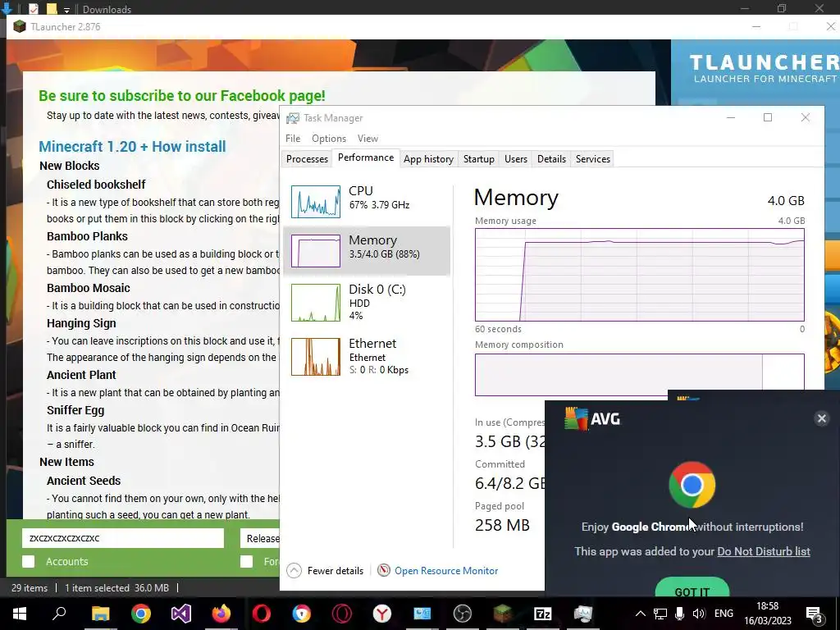
Task: Click the network tray icon
Action: pyautogui.click(x=660, y=614)
